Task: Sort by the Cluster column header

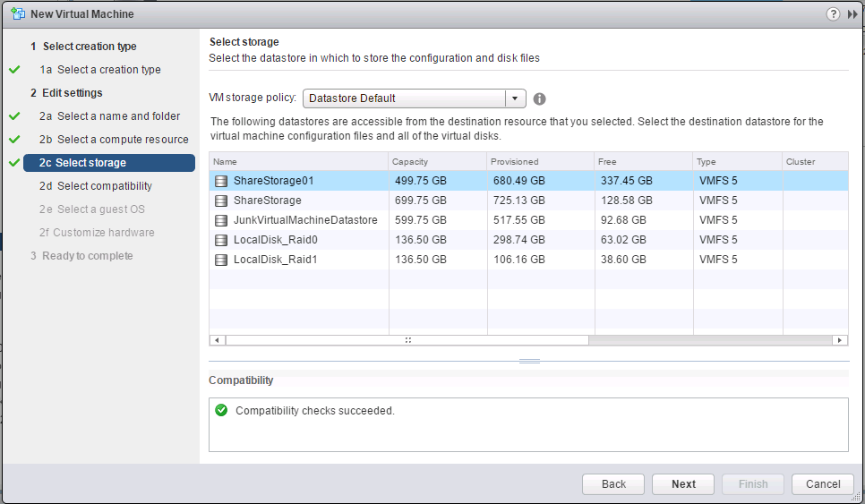Action: pos(816,161)
